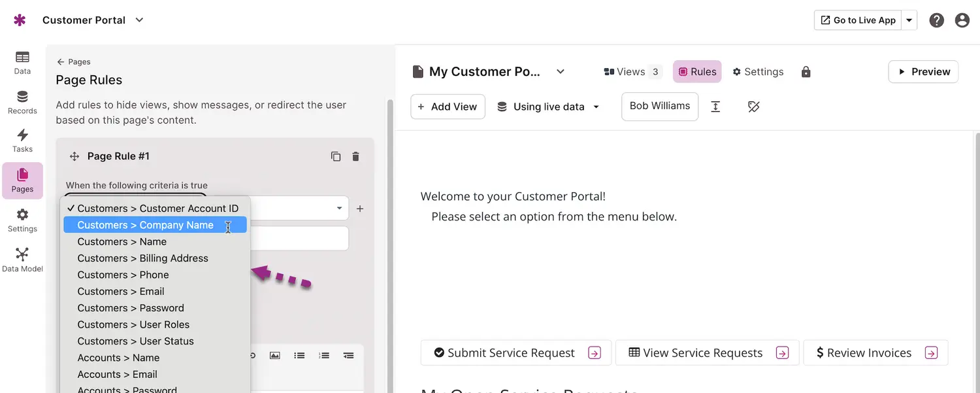The image size is (980, 393).
Task: Click the user account avatar icon
Action: click(x=962, y=20)
